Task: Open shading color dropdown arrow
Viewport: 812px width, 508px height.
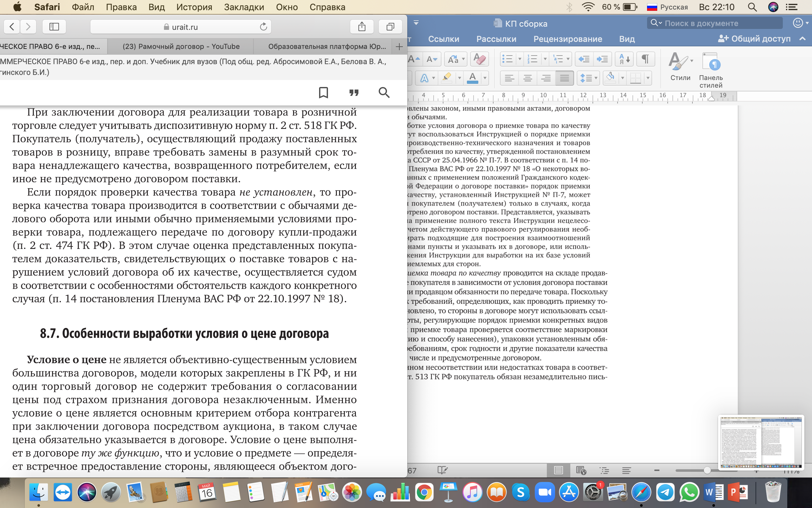Action: (622, 79)
